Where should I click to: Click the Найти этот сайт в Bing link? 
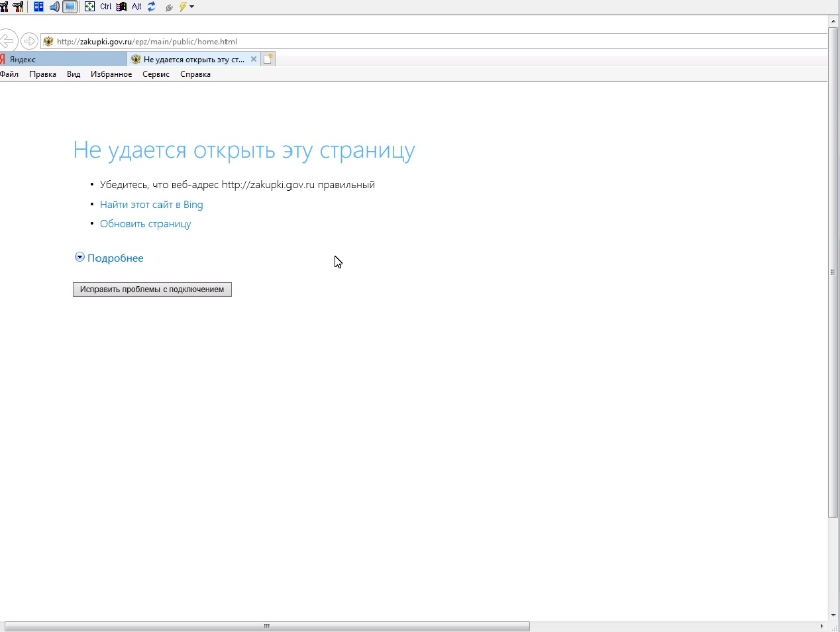(151, 205)
